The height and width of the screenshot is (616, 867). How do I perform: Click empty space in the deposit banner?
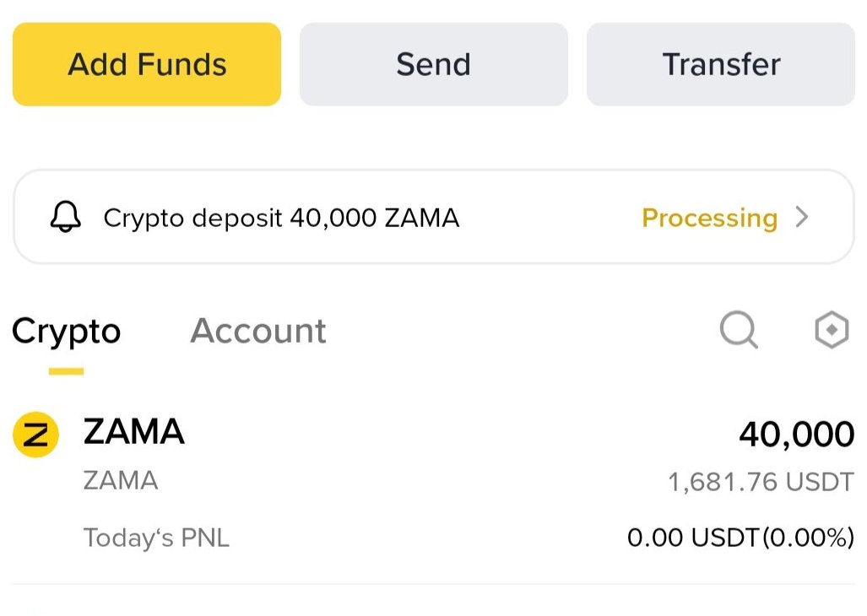pos(549,218)
